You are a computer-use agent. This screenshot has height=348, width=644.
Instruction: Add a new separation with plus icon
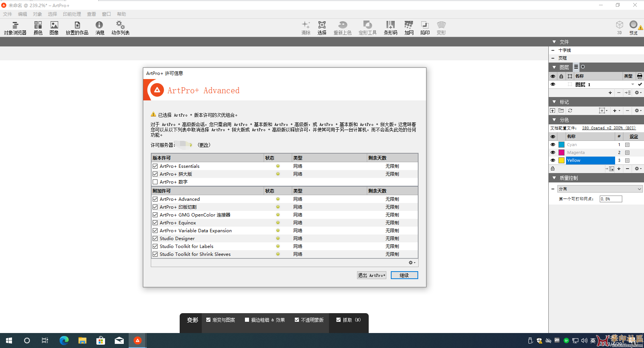click(619, 169)
